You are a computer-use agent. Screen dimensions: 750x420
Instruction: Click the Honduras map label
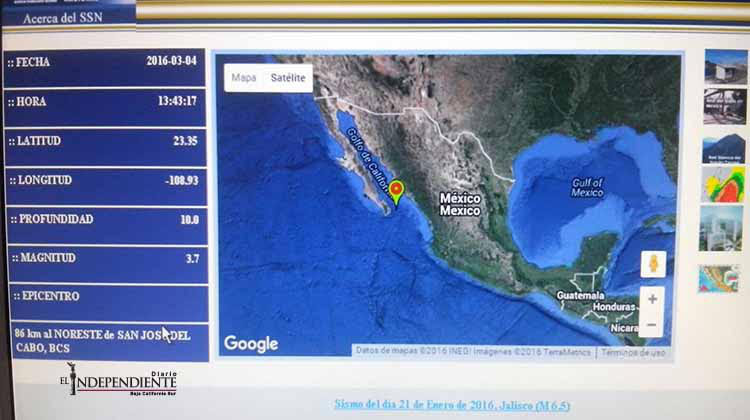point(614,307)
